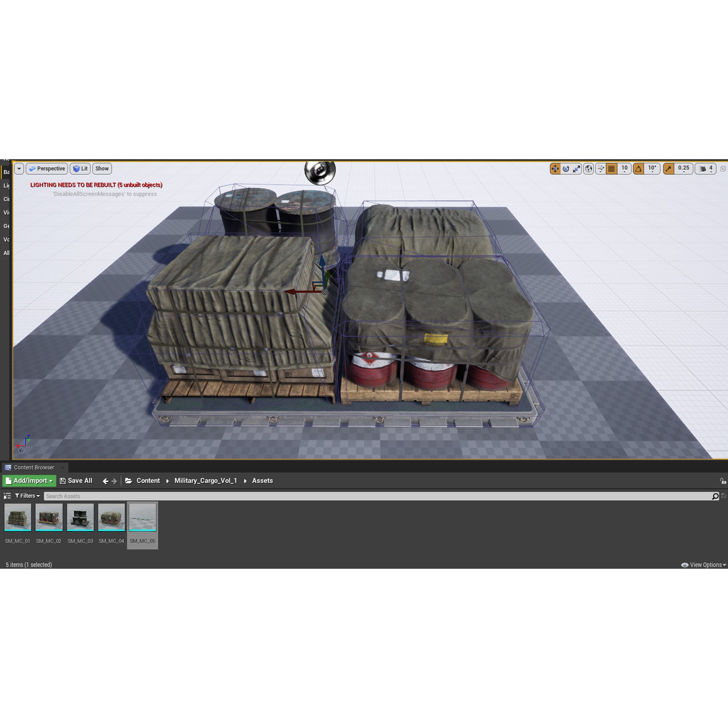Image resolution: width=728 pixels, height=728 pixels.
Task: Select the SM_MC_03 asset thumbnail
Action: [x=80, y=518]
